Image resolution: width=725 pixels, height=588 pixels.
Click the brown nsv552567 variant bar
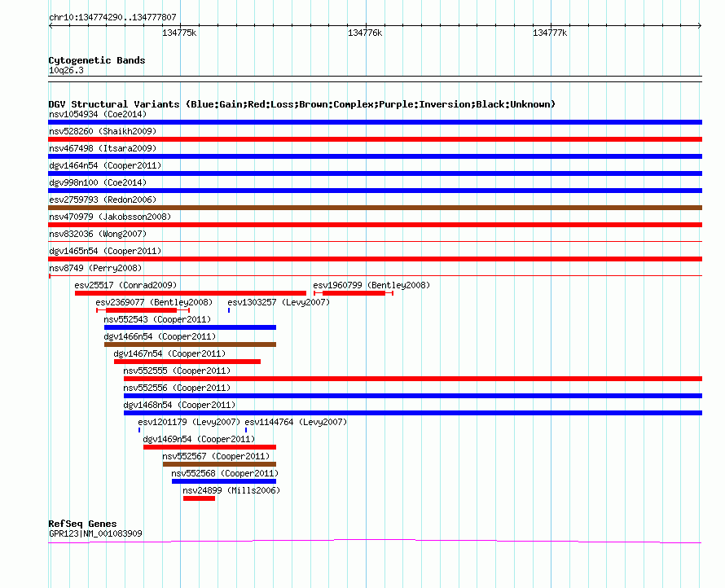[220, 464]
